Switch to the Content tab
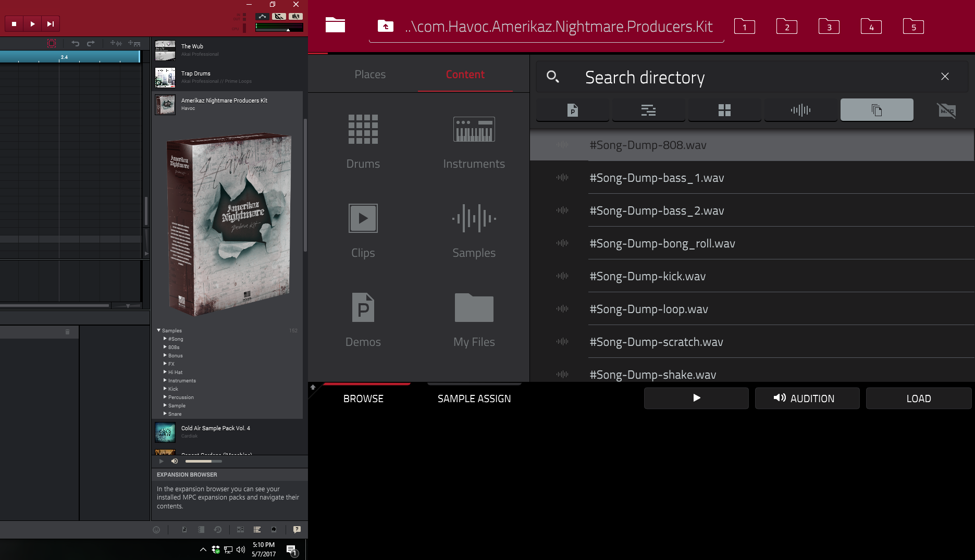The width and height of the screenshot is (975, 560). coord(465,74)
